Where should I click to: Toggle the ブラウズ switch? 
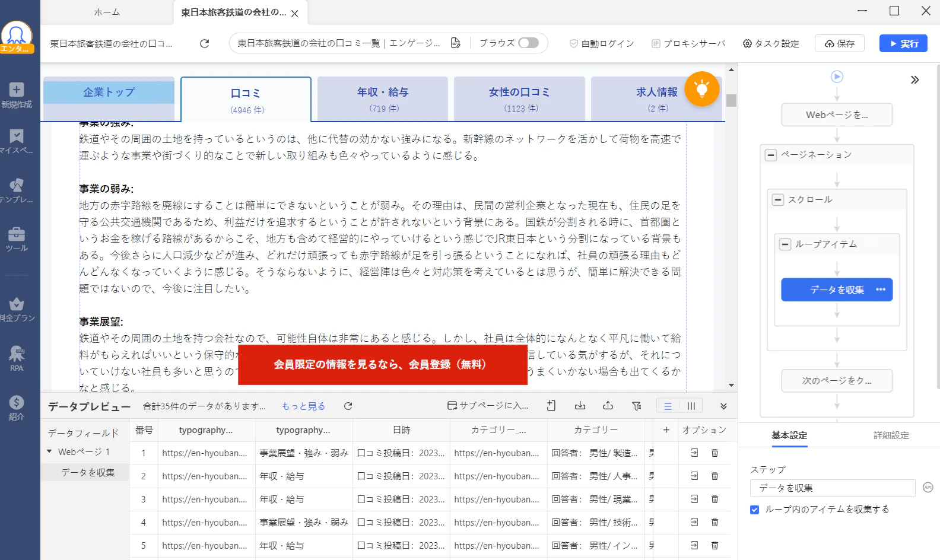coord(528,43)
